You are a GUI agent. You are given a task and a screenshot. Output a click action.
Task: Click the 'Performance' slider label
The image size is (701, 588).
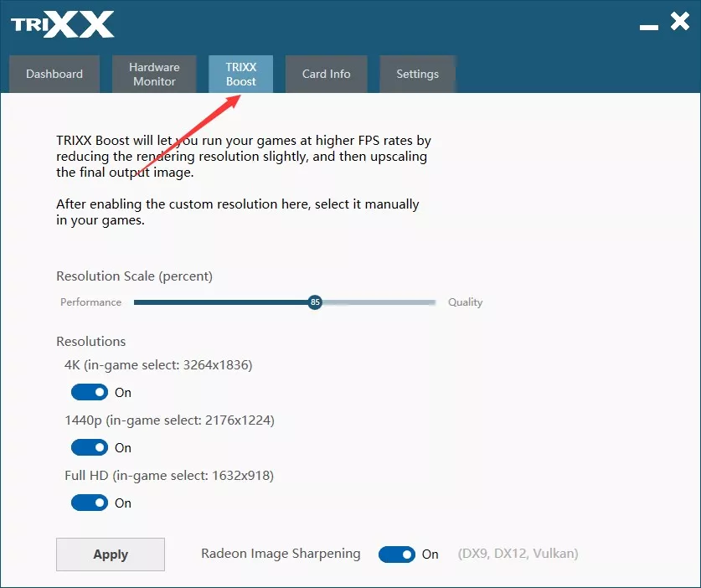point(90,302)
